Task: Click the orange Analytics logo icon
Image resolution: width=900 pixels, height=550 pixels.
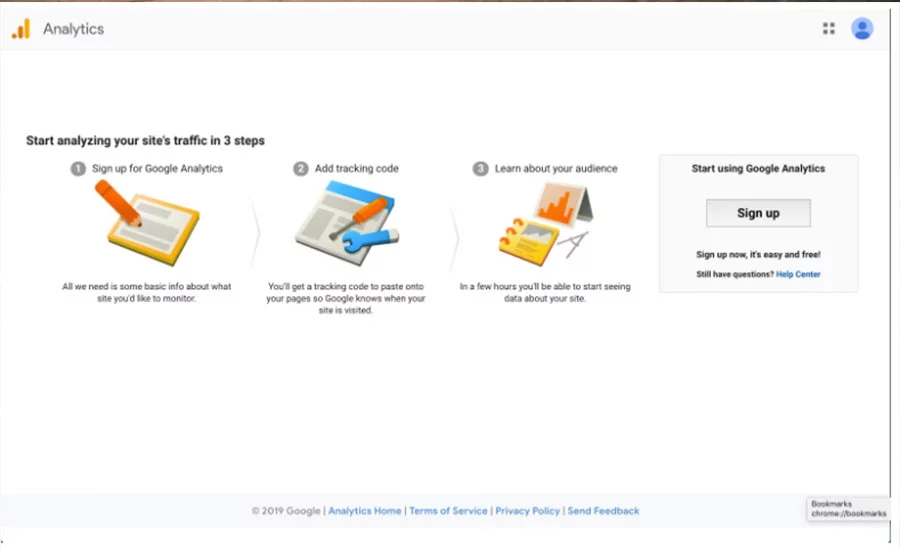Action: coord(21,29)
